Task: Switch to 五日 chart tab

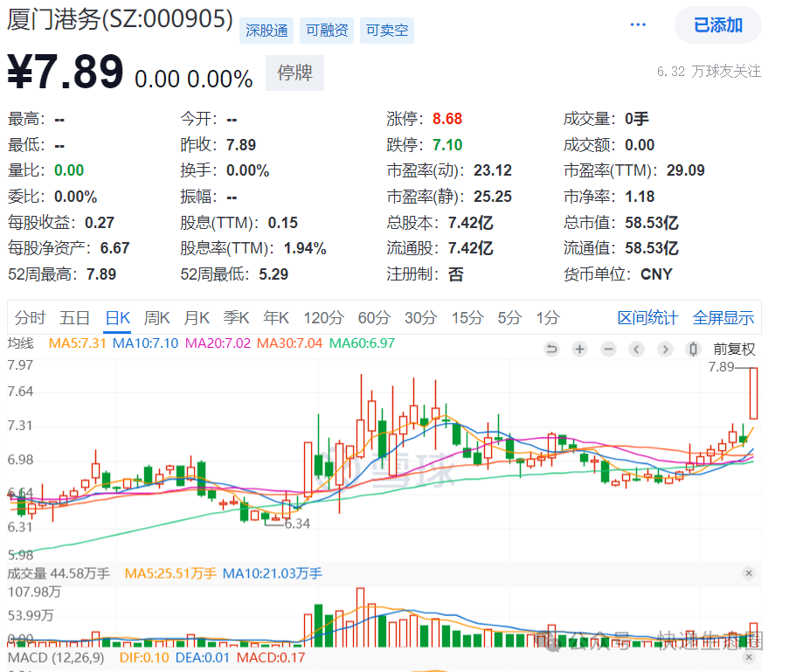Action: (74, 317)
